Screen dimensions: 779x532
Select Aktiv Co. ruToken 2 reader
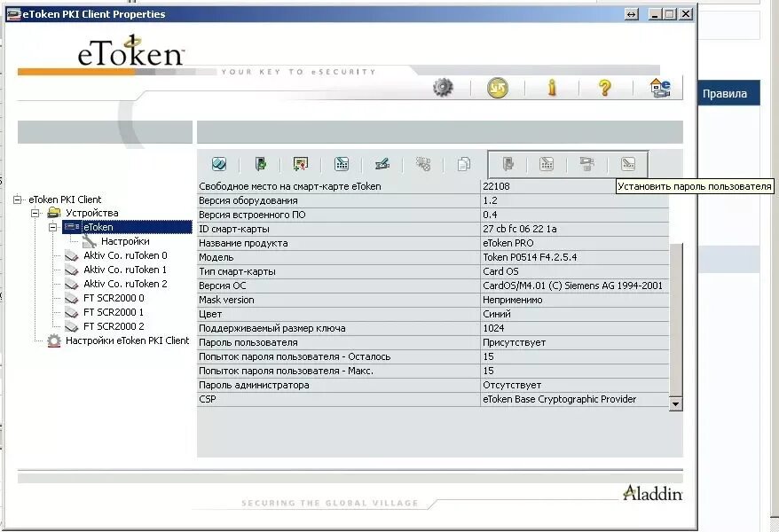[x=125, y=284]
